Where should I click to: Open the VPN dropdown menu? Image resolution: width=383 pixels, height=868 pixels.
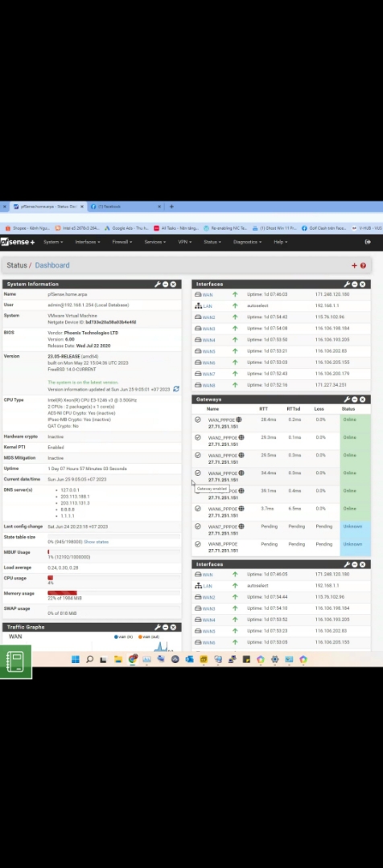point(184,242)
